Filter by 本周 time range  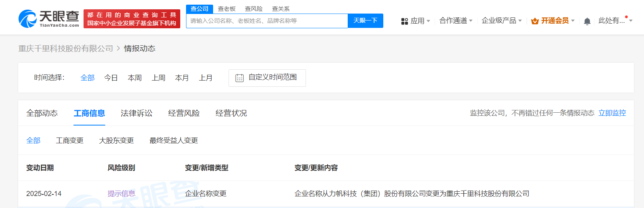pos(135,78)
